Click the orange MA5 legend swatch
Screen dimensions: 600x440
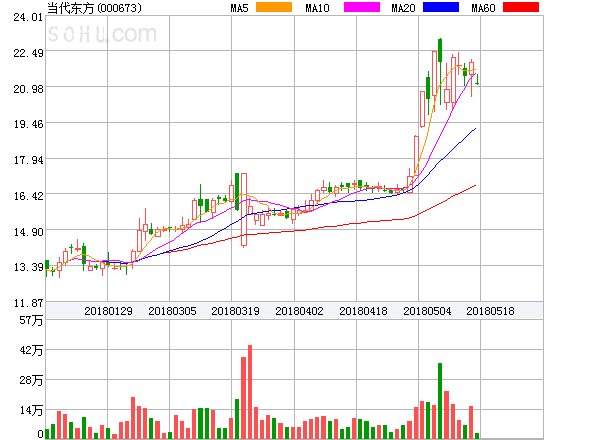pos(274,7)
